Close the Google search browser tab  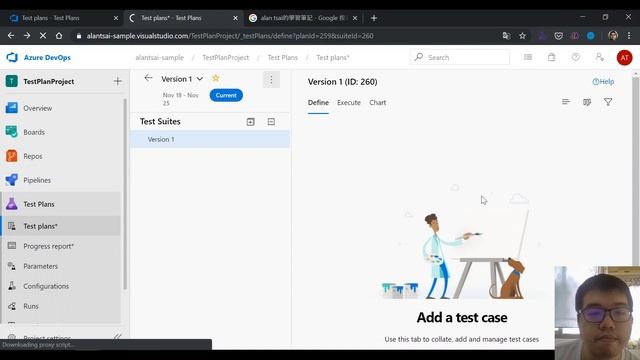(355, 18)
